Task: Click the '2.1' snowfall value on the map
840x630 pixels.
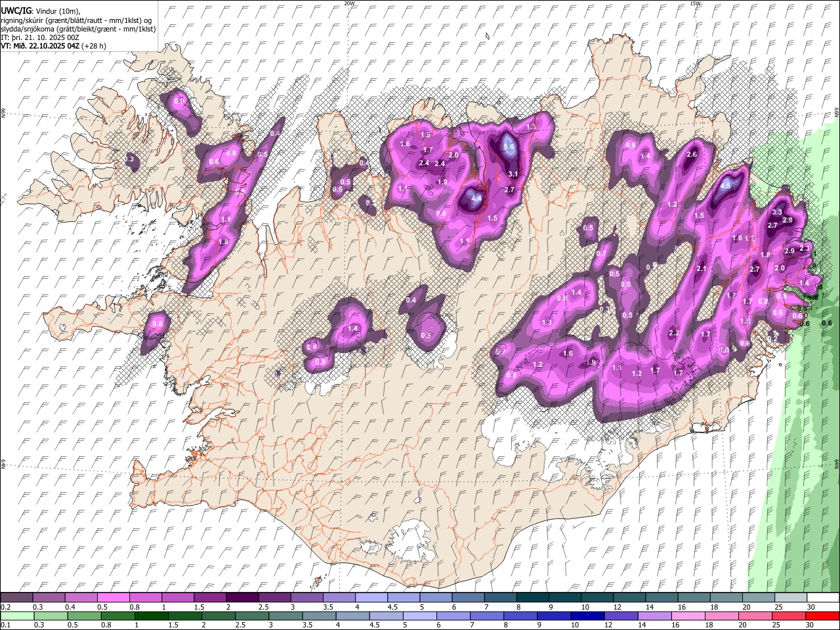Action: pos(701,268)
